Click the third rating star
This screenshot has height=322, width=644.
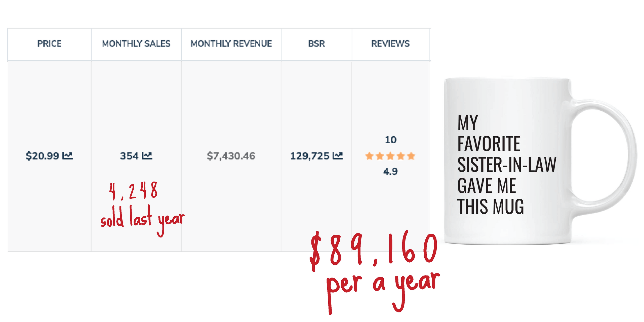click(x=390, y=156)
